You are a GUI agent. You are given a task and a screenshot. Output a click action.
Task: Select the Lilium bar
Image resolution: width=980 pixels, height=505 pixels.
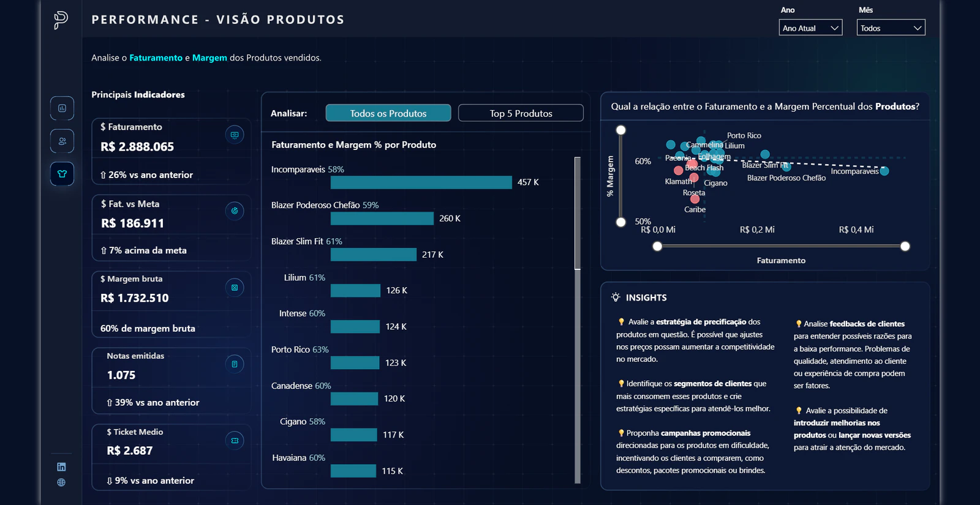point(355,291)
